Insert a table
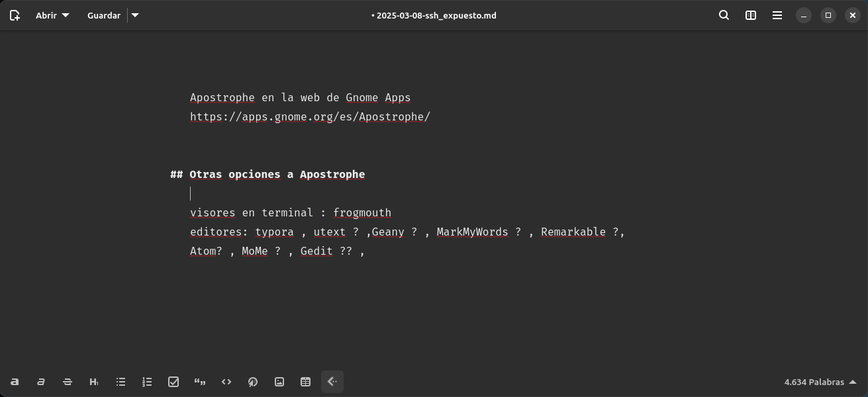Viewport: 868px width, 397px height. [x=306, y=382]
